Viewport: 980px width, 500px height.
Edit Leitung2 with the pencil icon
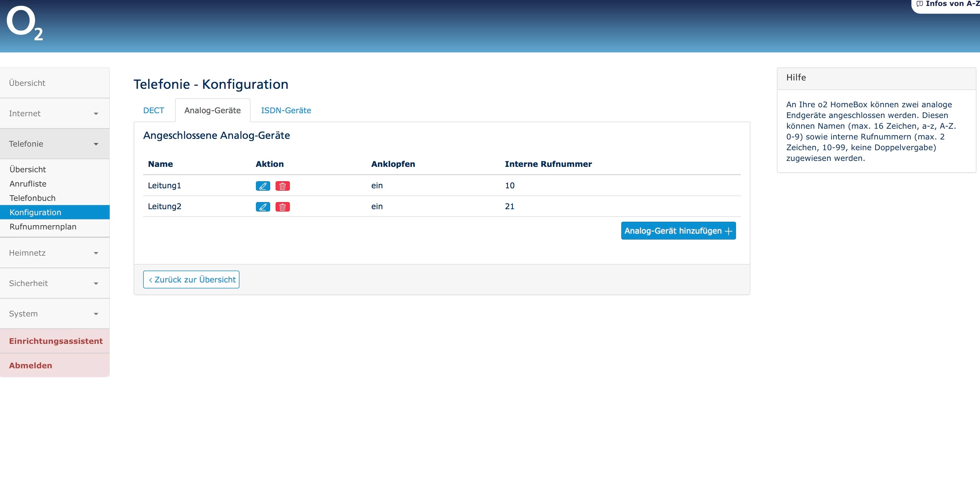coord(262,207)
